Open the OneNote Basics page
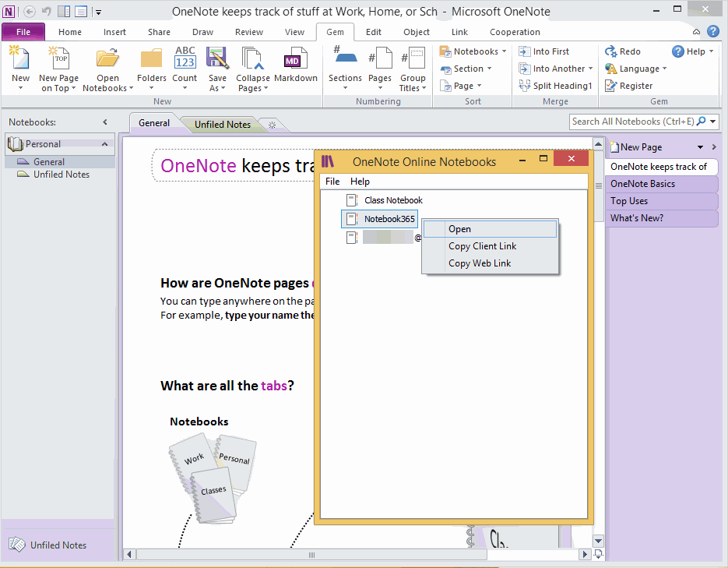The width and height of the screenshot is (728, 568). point(661,184)
